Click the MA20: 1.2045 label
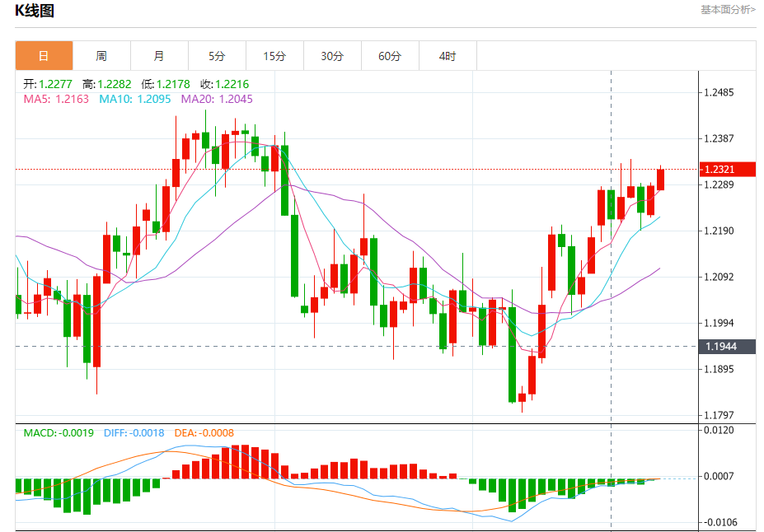This screenshot has height=532, width=764. [217, 100]
